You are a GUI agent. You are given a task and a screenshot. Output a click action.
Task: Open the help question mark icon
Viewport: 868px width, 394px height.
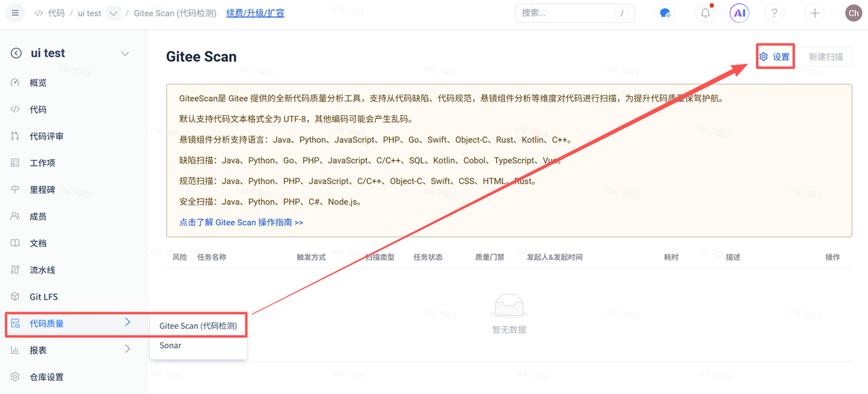tap(774, 13)
